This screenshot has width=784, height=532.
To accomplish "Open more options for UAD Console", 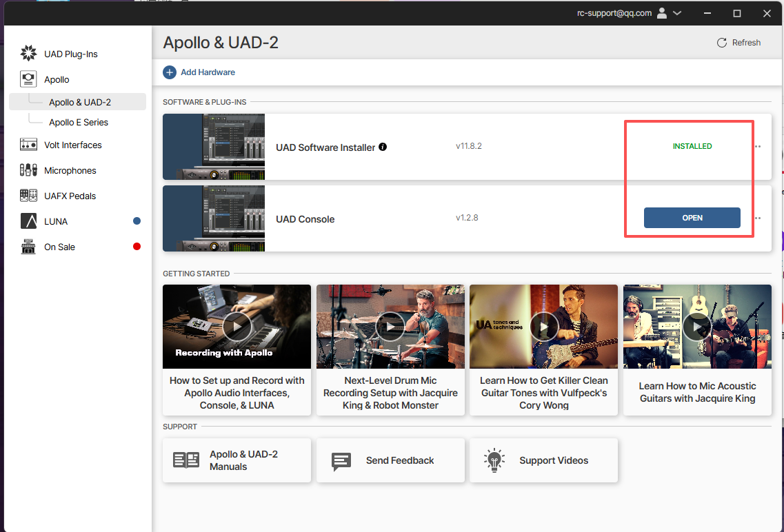I will point(758,218).
